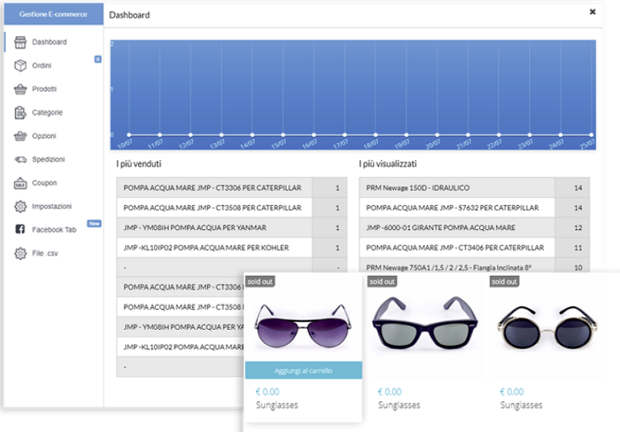Click the Ordini box icon
The image size is (620, 432).
[20, 65]
